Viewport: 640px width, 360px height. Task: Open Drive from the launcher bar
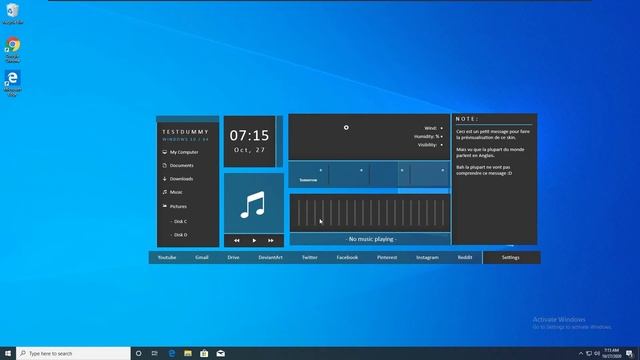tap(233, 258)
